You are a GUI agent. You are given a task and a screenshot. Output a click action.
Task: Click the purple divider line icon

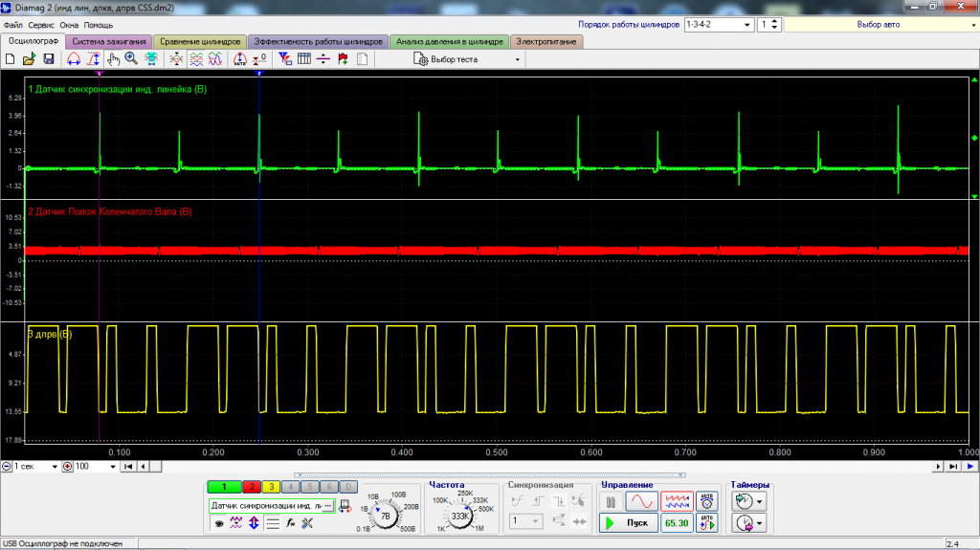(323, 59)
